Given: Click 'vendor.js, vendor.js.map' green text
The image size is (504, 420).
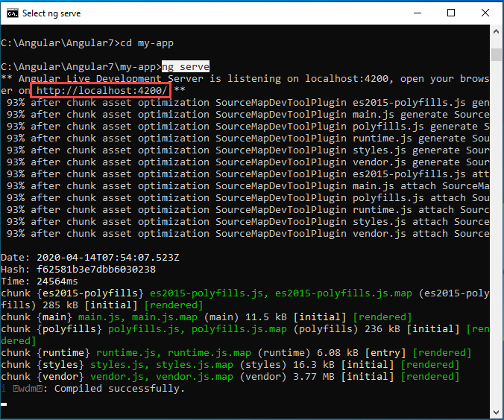Looking at the screenshot, I should click(x=162, y=377).
